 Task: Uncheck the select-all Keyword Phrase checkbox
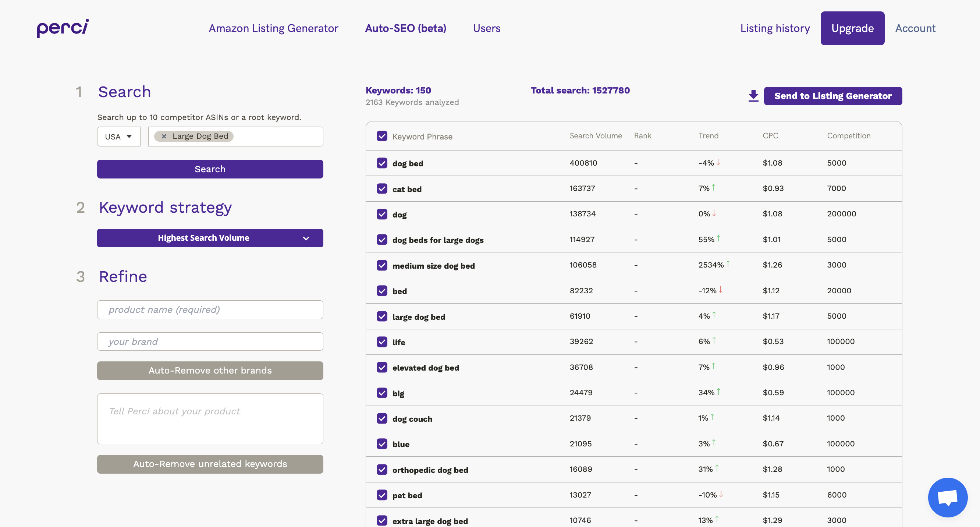[381, 136]
